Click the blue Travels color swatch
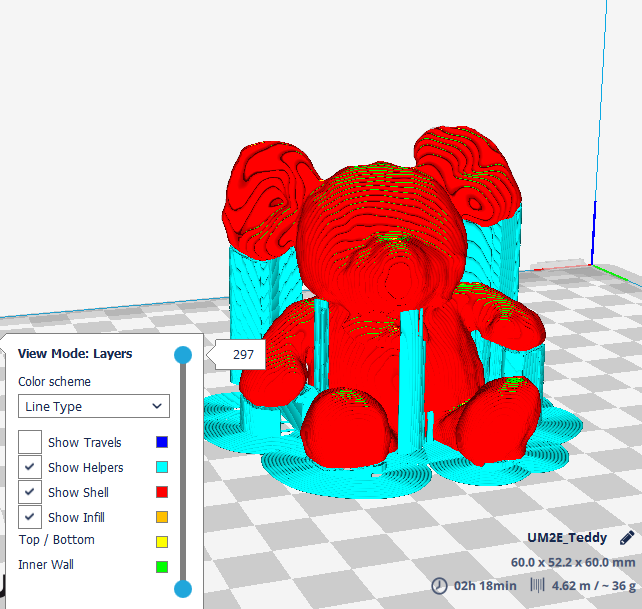This screenshot has width=642, height=609. coord(162,442)
